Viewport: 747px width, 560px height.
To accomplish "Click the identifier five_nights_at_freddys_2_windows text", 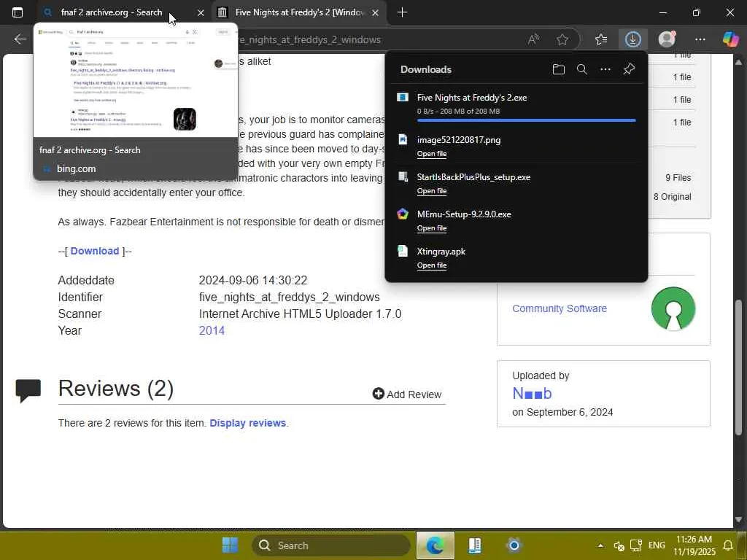I will pos(289,297).
